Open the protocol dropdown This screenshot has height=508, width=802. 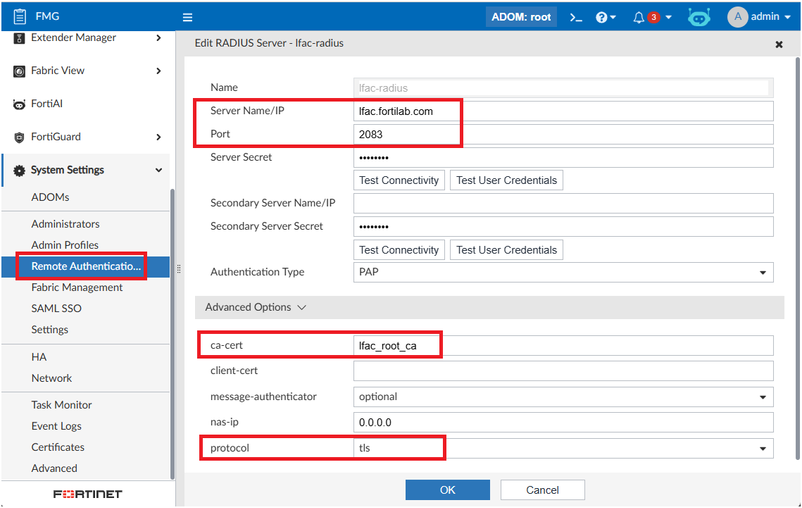click(564, 448)
